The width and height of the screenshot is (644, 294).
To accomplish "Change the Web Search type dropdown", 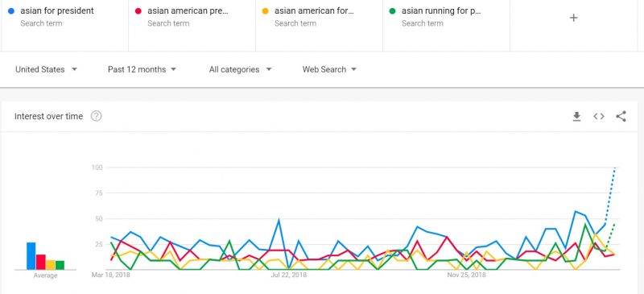I will pyautogui.click(x=329, y=69).
